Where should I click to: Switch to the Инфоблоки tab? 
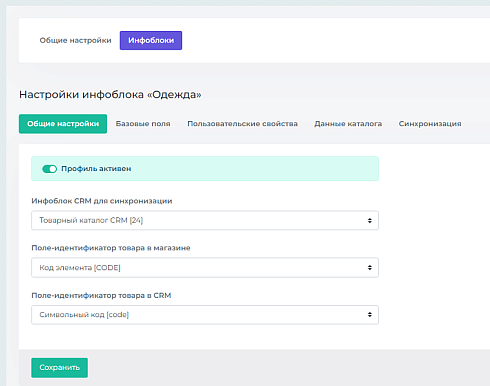pos(151,40)
